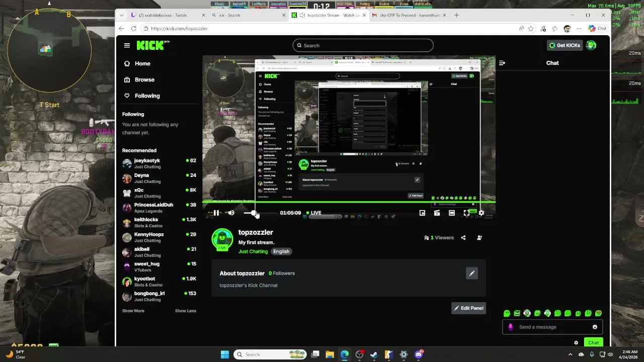This screenshot has height=362, width=644.
Task: Open player settings gear
Action: 481,213
